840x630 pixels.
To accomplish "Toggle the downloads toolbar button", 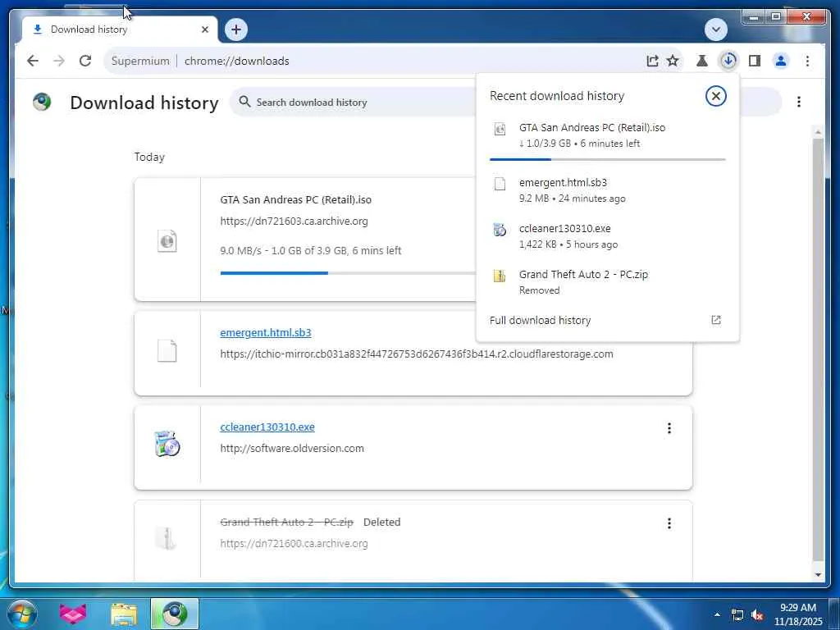I will coord(728,61).
